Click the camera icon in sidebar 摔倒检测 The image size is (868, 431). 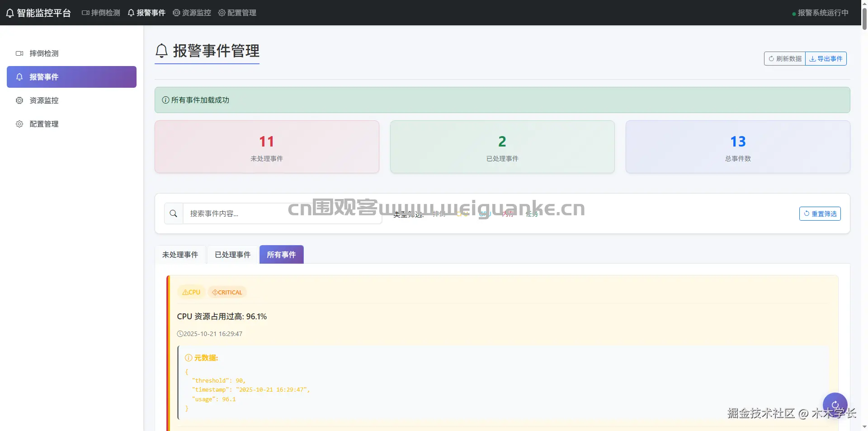(19, 53)
